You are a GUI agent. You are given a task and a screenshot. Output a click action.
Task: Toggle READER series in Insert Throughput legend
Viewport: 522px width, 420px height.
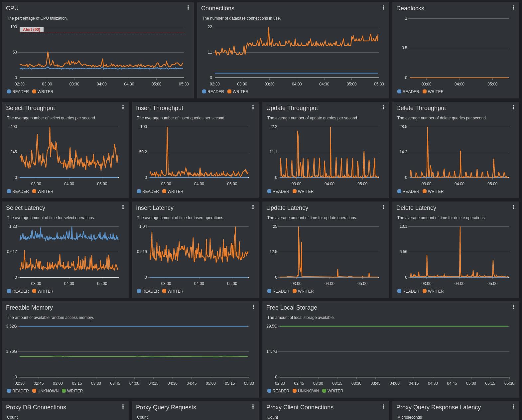[x=148, y=191]
